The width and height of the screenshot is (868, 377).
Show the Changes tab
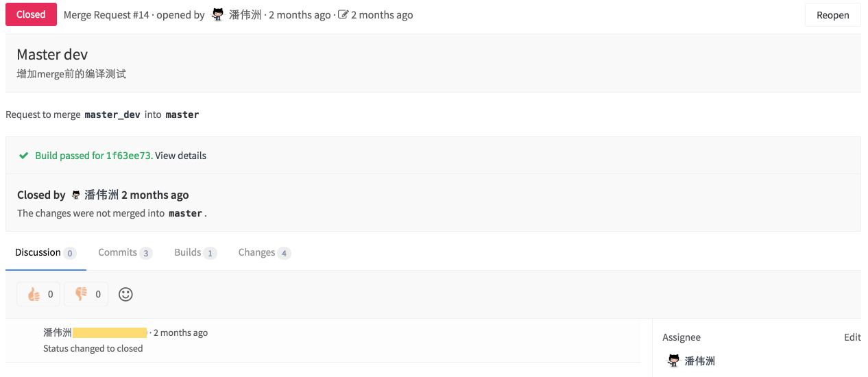click(257, 252)
